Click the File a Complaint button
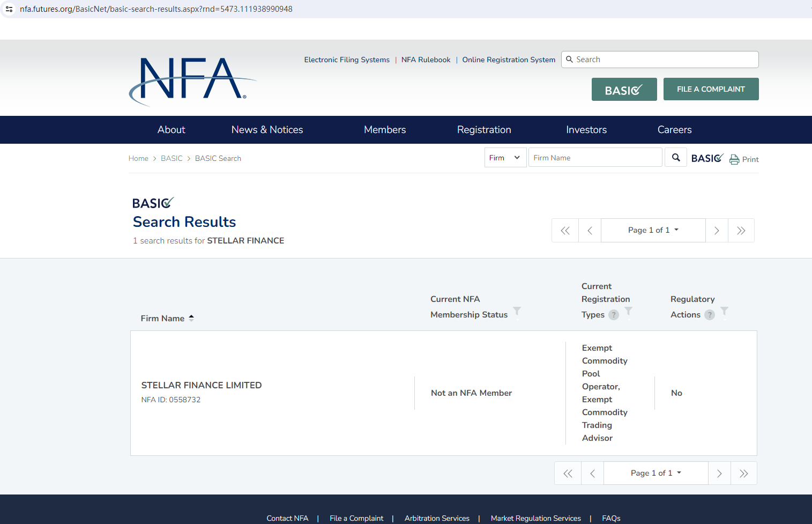 [x=711, y=89]
